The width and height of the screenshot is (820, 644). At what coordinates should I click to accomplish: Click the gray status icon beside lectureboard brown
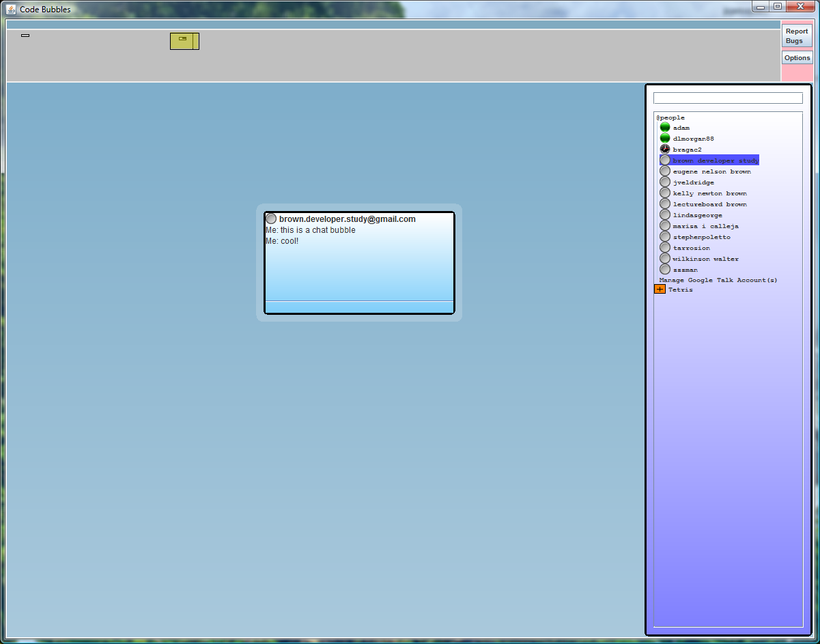[x=665, y=204]
